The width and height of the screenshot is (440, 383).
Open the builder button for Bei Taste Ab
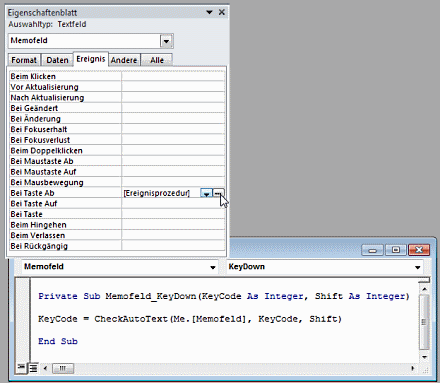pos(218,193)
